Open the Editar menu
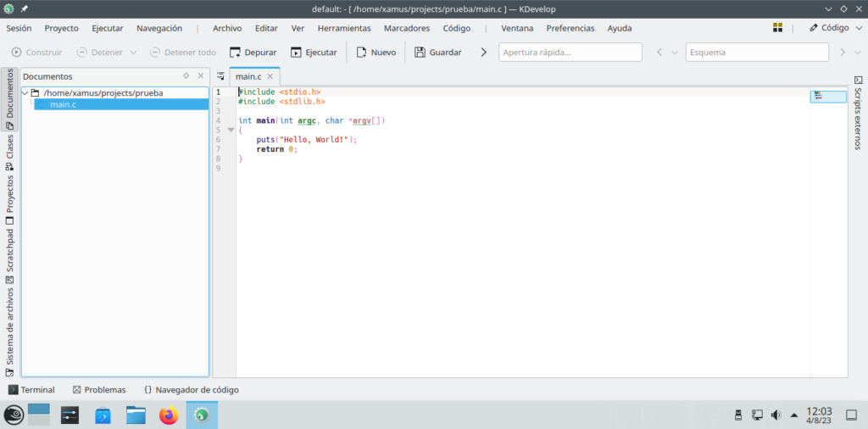This screenshot has height=429, width=868. [266, 28]
